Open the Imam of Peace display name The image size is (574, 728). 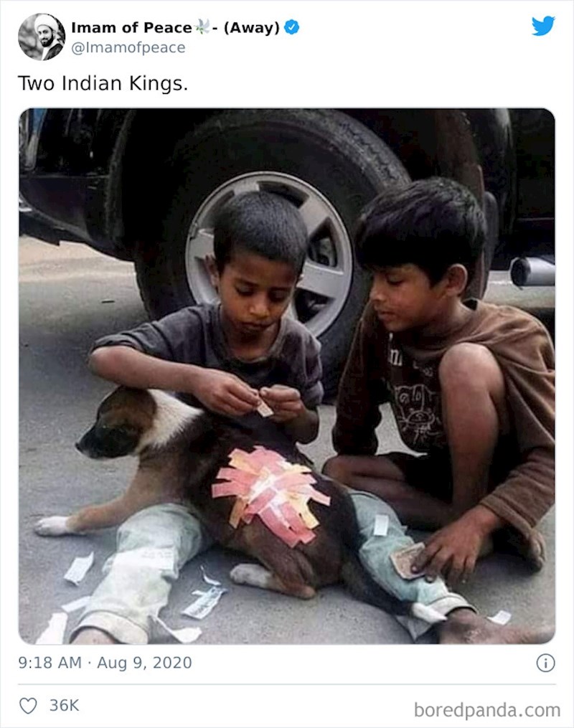click(131, 28)
